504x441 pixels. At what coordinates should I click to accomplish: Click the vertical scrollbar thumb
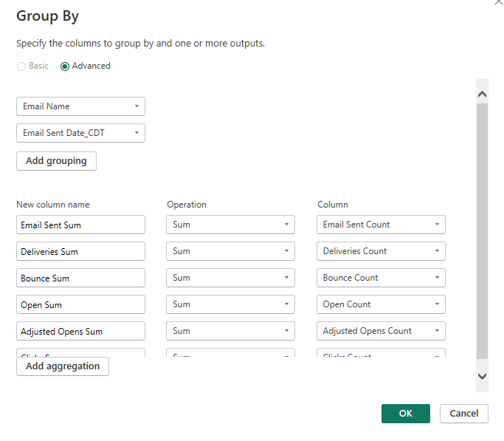[482, 231]
